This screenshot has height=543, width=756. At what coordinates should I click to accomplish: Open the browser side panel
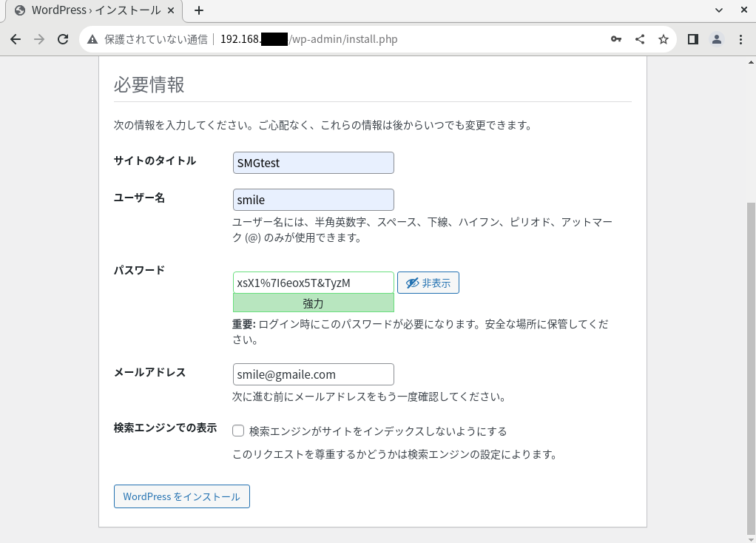click(693, 39)
